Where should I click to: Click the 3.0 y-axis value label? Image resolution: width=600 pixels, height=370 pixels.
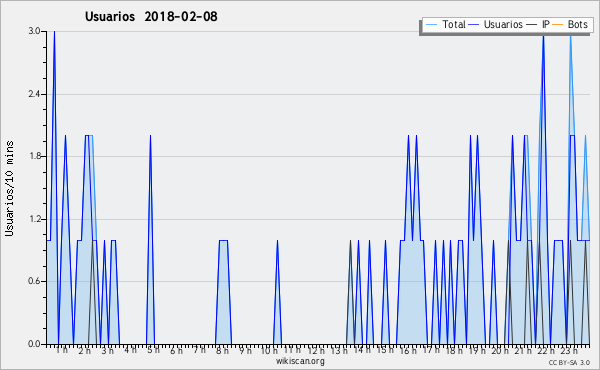[x=34, y=31]
